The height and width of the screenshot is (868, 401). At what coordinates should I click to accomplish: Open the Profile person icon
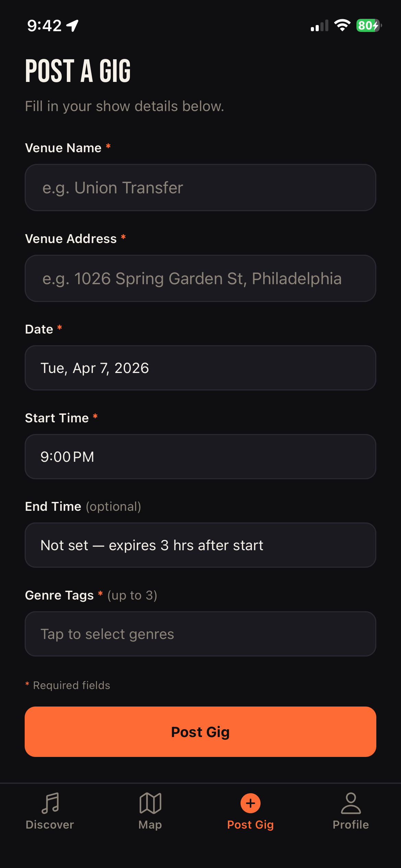351,803
